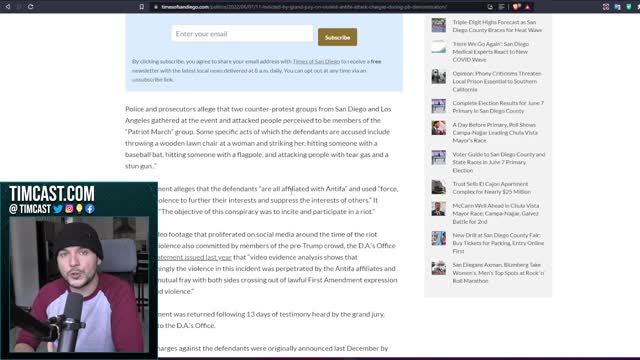Open the Brave Shields lion icon
This screenshot has width=640, height=360.
(x=516, y=7)
